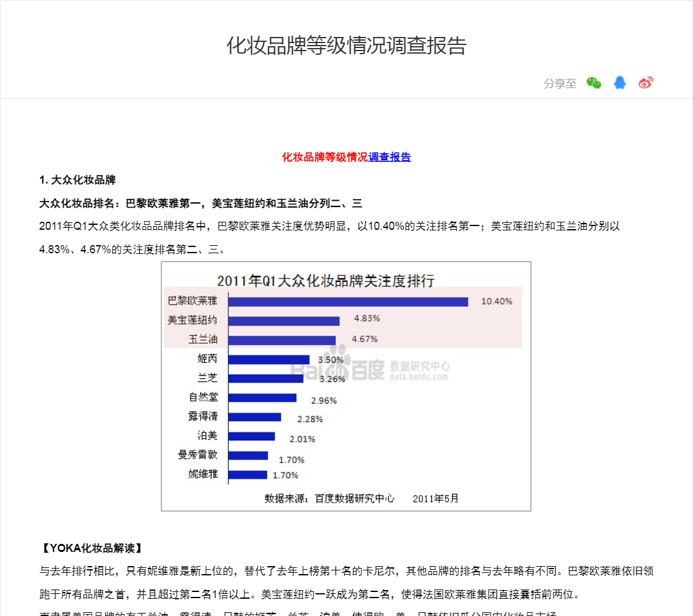
Task: Share the report to WeChat
Action: pos(594,83)
